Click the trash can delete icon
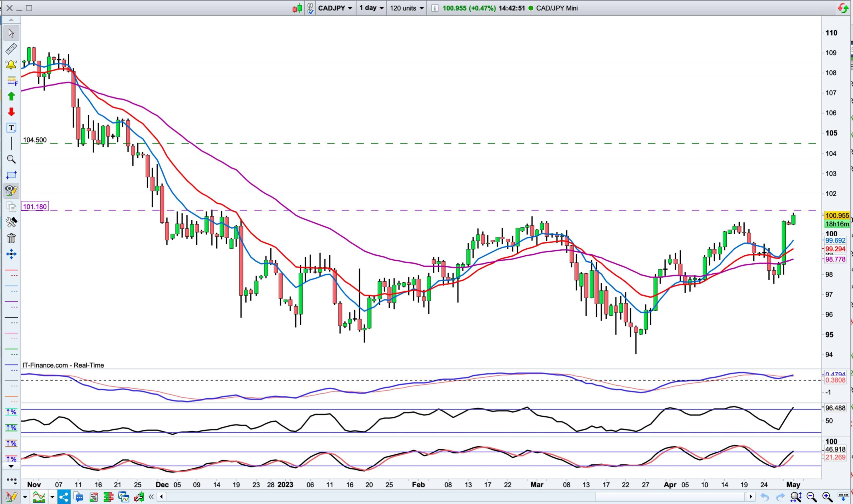Screen dimensions: 853x504 (x=11, y=238)
